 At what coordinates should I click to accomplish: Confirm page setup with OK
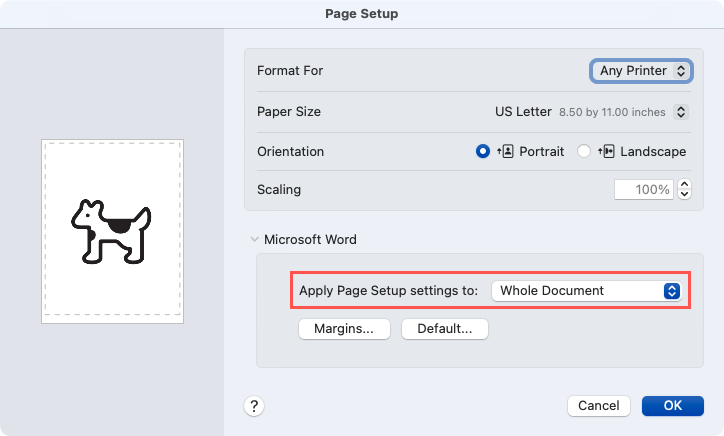click(x=673, y=406)
